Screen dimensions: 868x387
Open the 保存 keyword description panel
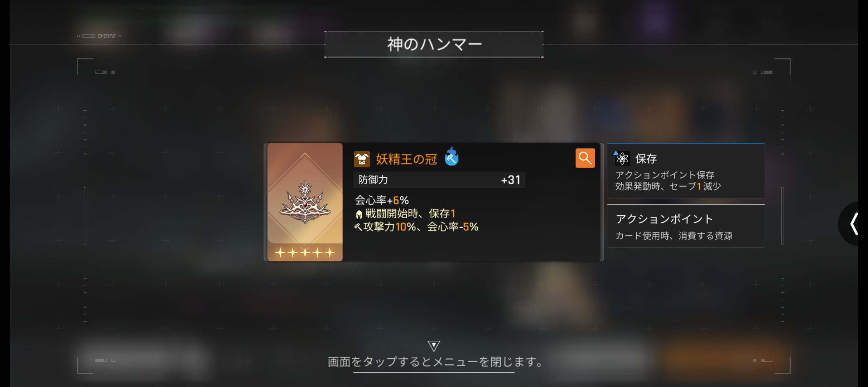(686, 171)
